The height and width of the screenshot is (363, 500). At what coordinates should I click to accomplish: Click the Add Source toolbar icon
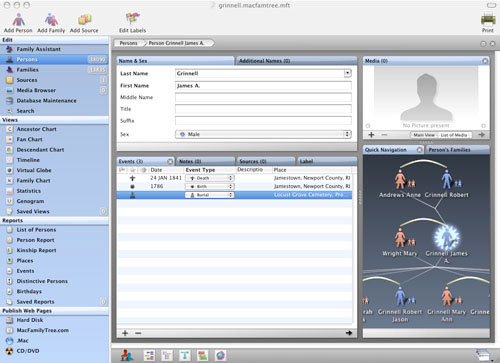84,20
